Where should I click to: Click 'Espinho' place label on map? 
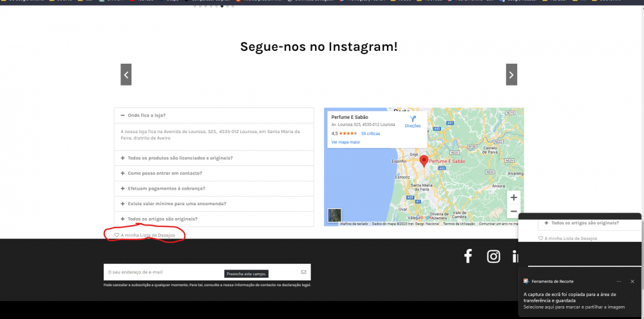point(399,161)
